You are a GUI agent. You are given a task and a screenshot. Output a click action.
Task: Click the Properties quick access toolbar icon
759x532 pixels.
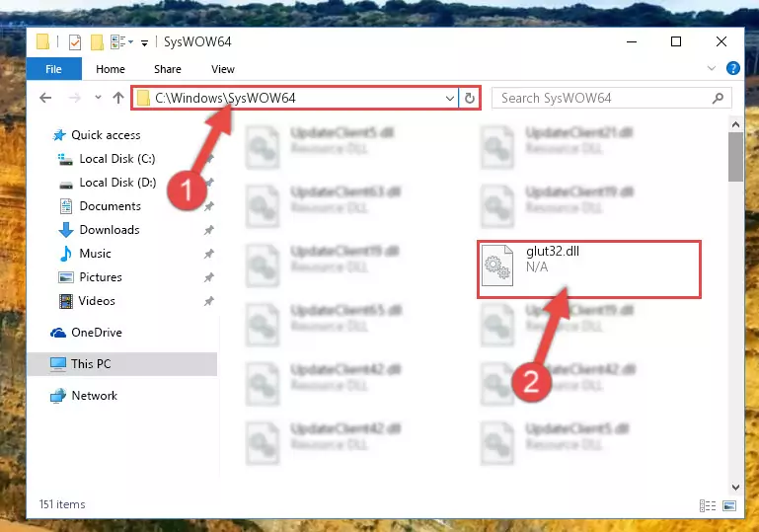pos(75,42)
